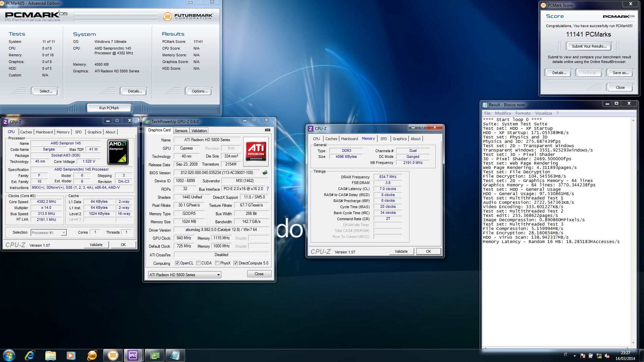Click the network warning tray icon
The width and height of the screenshot is (644, 362).
tap(599, 356)
